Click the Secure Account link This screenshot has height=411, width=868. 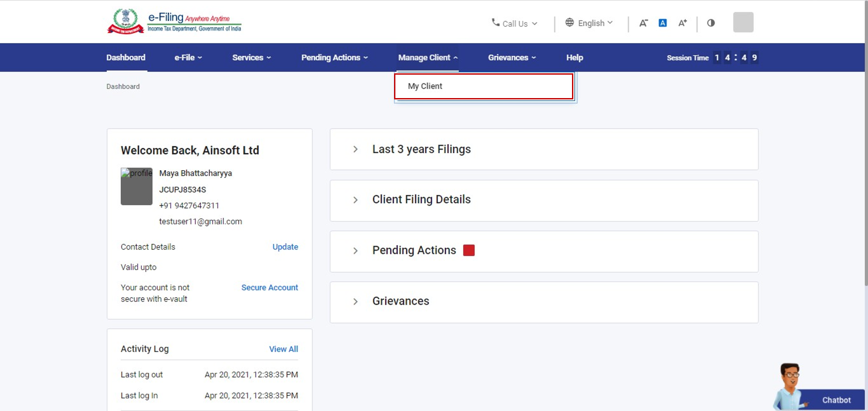270,288
